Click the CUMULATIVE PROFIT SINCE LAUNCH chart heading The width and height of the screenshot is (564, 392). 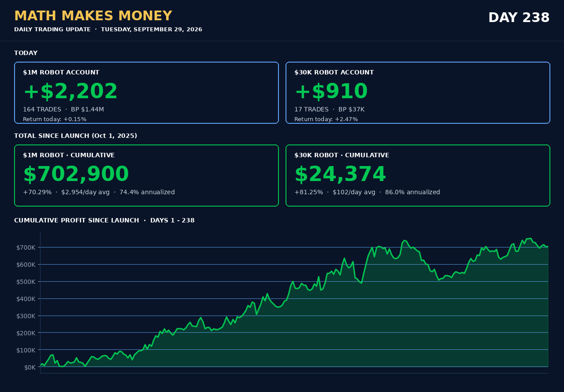click(x=104, y=221)
